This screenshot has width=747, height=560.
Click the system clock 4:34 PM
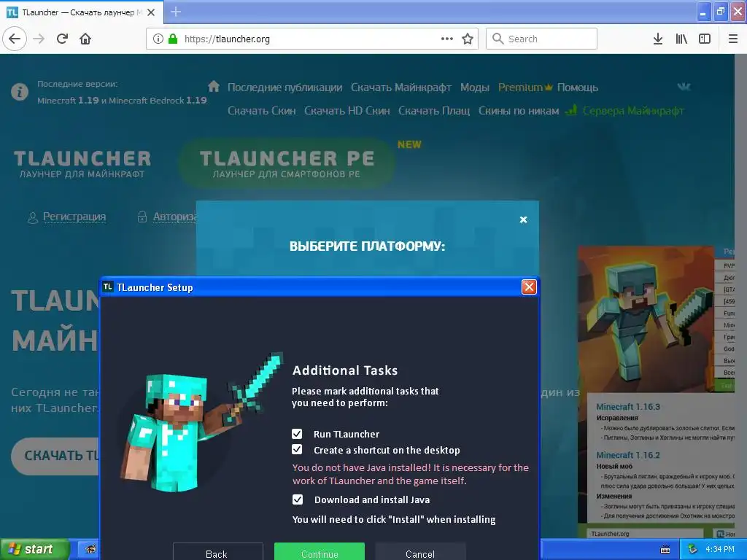pos(720,550)
